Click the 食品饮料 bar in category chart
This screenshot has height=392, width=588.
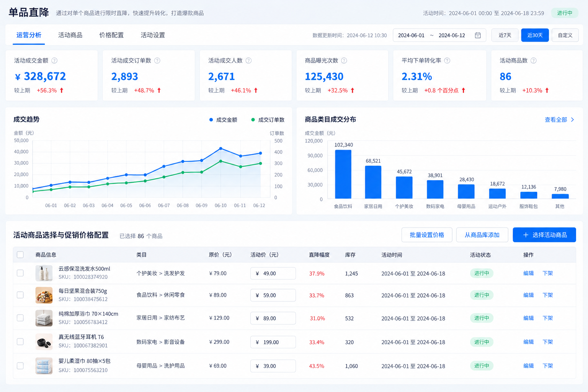tap(343, 174)
